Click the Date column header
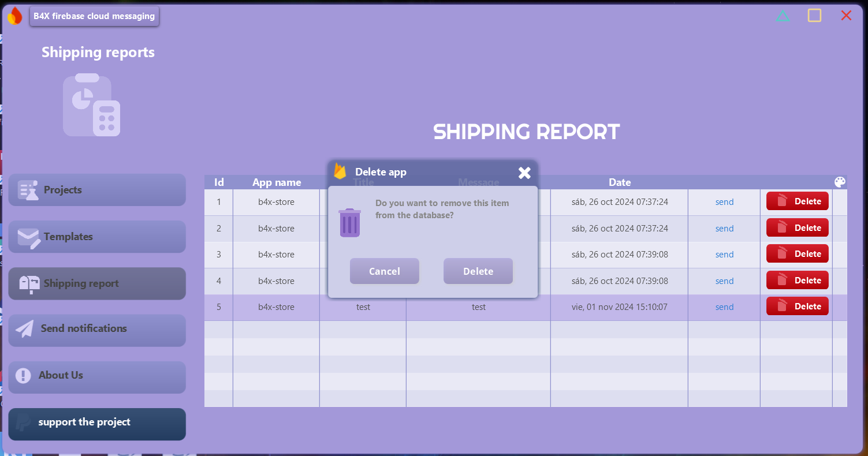Viewport: 868px width, 456px height. pos(620,182)
